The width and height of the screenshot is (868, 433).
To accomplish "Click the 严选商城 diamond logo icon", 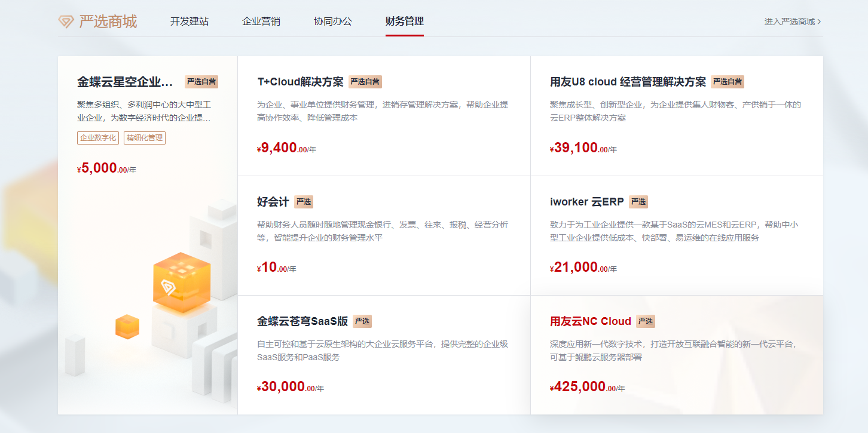I will coord(66,22).
